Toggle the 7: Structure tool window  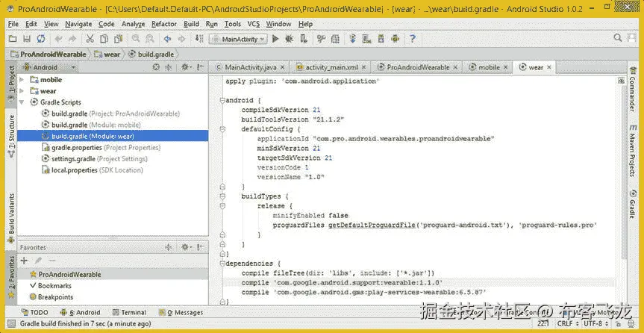[11, 136]
